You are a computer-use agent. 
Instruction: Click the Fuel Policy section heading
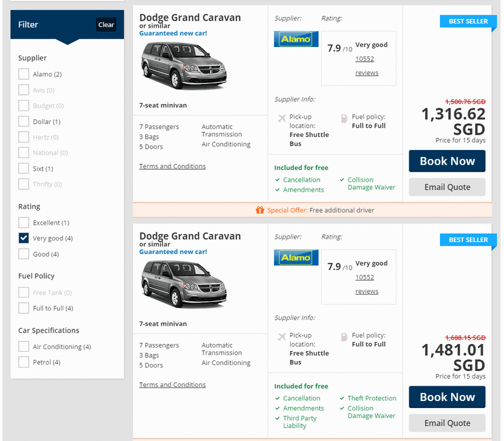36,276
